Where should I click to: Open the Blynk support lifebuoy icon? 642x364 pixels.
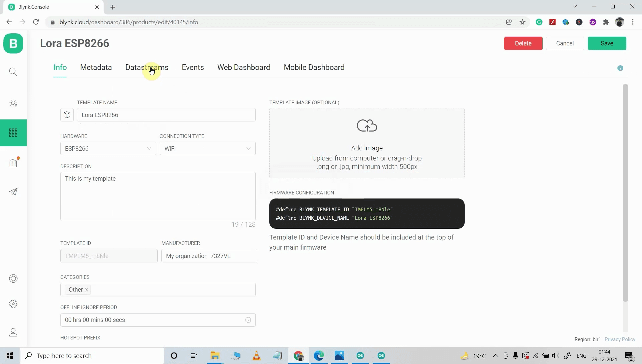pyautogui.click(x=13, y=278)
